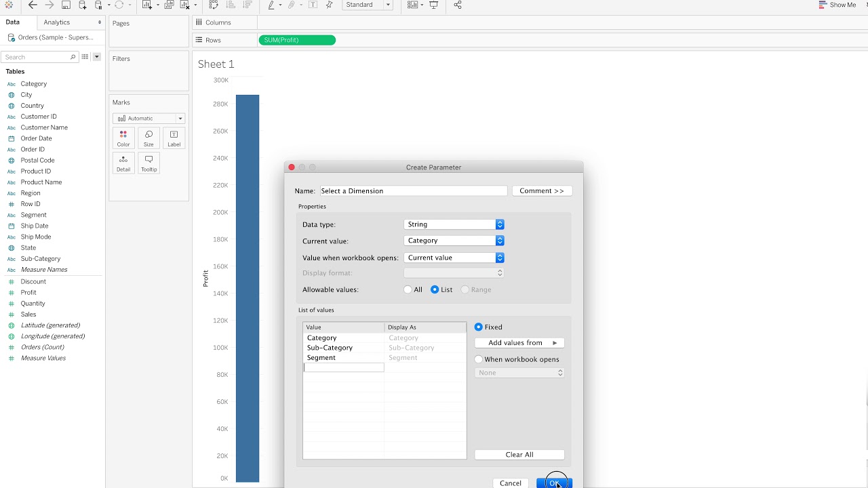The image size is (868, 488).
Task: Confirm parameter with OK button
Action: [554, 483]
